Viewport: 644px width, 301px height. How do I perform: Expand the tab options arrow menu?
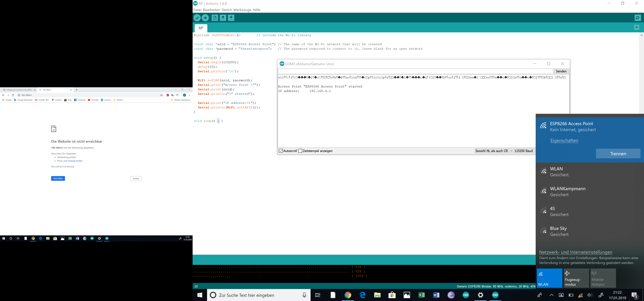point(636,28)
